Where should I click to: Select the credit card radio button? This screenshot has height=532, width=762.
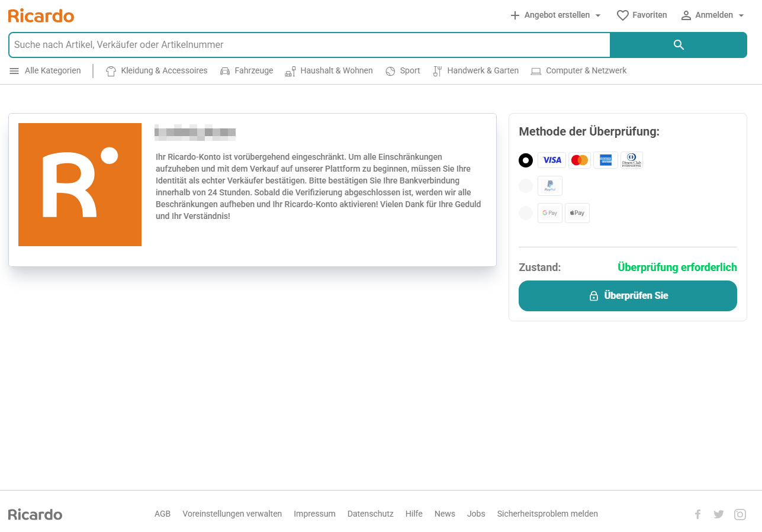point(526,160)
